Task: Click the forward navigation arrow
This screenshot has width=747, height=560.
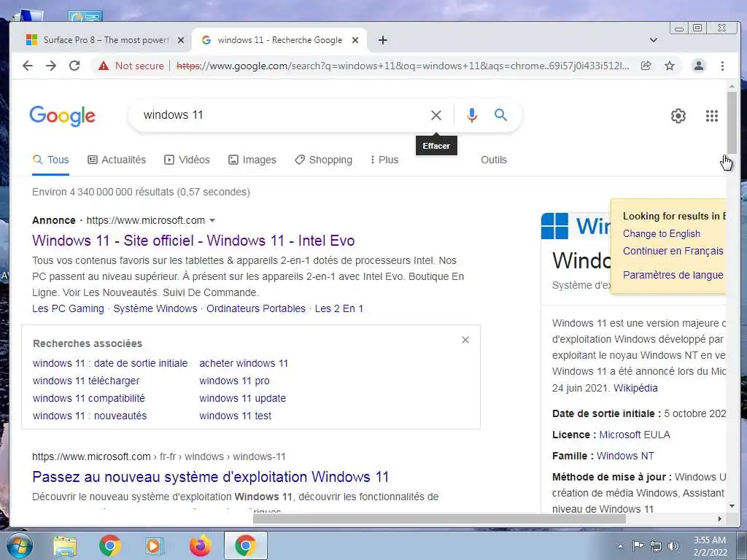Action: 51,66
